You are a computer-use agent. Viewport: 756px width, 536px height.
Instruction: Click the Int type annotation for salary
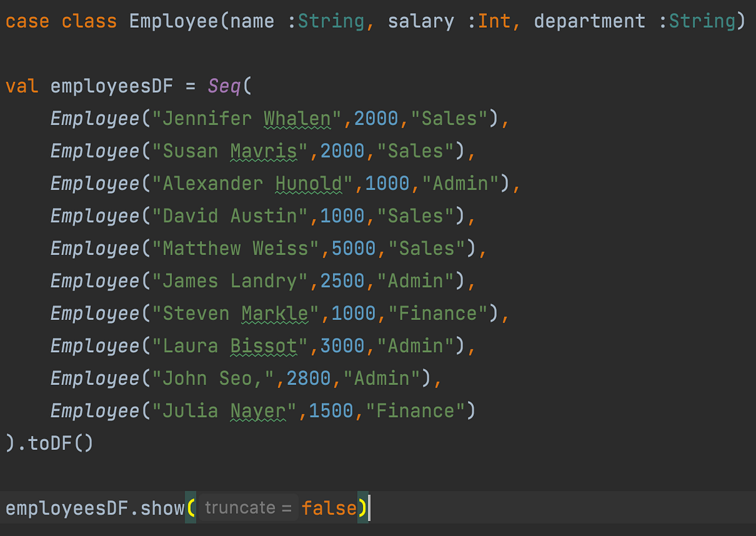[x=495, y=21]
